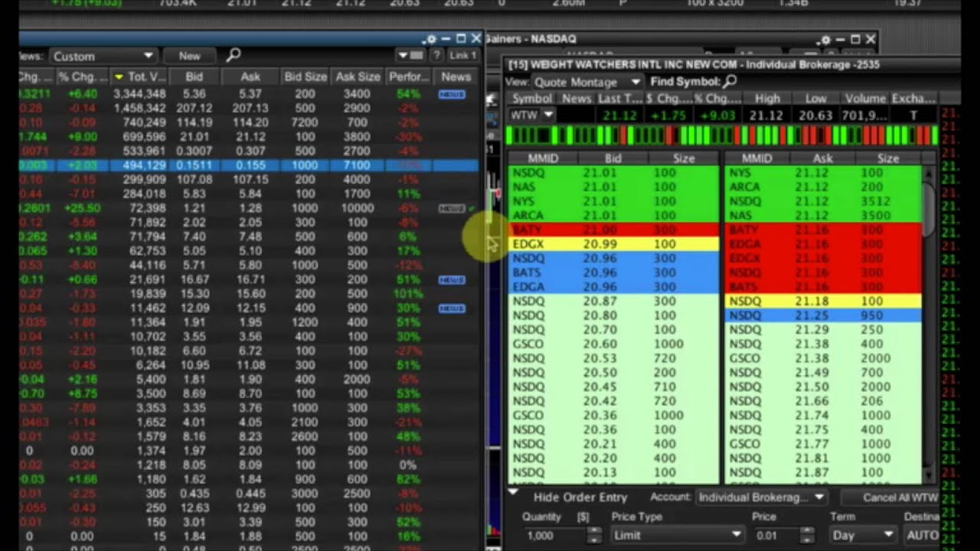
Task: Click the Perfor... column header
Action: pos(408,77)
